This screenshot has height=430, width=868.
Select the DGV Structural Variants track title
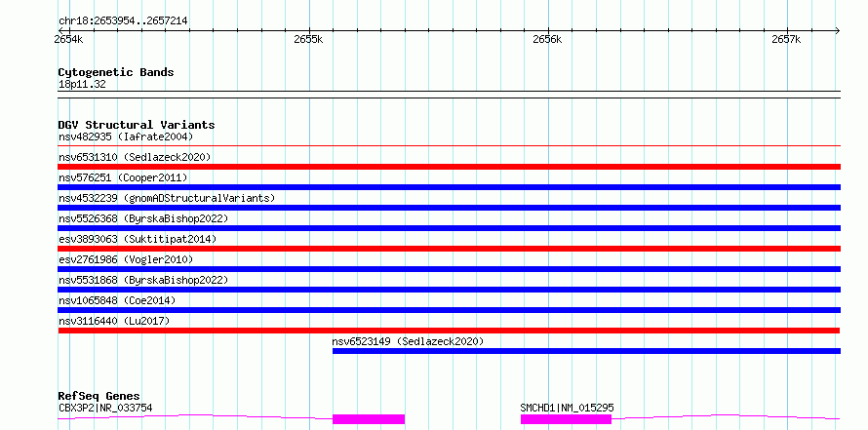137,125
